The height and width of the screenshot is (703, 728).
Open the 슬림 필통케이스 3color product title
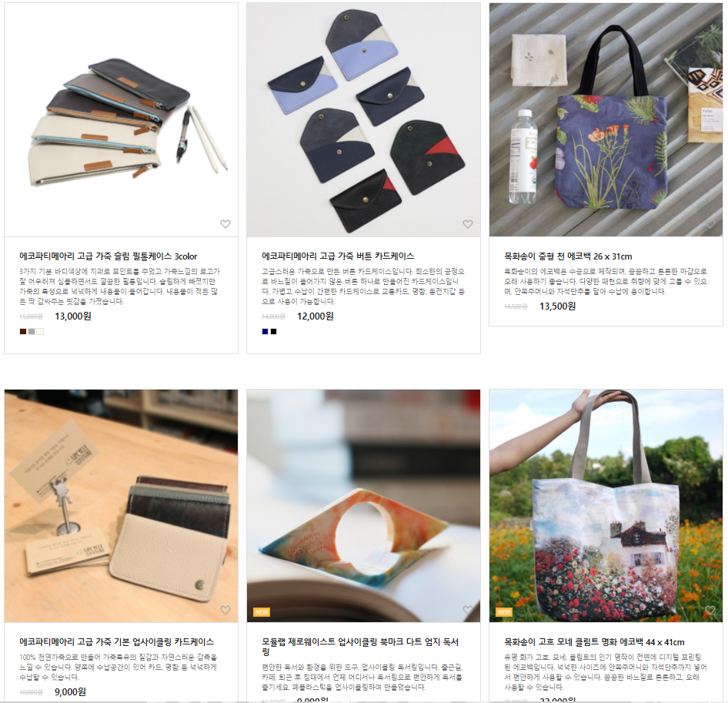coord(109,256)
